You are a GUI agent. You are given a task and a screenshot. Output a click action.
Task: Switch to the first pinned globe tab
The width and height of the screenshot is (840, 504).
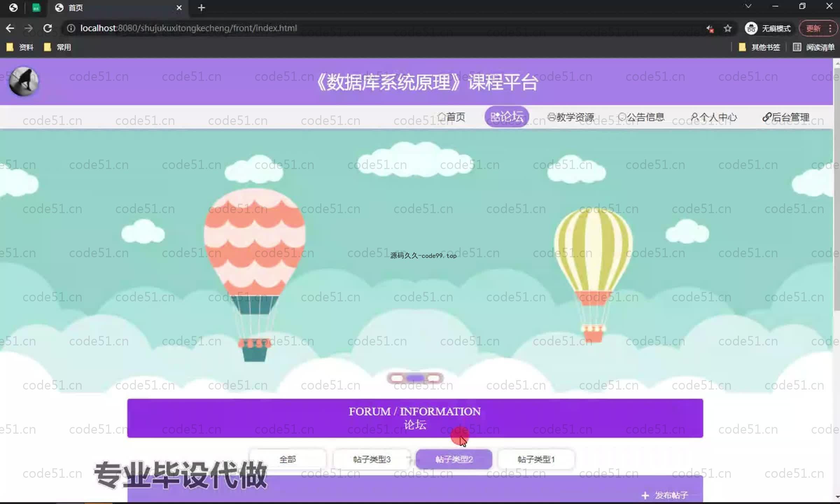(x=13, y=8)
